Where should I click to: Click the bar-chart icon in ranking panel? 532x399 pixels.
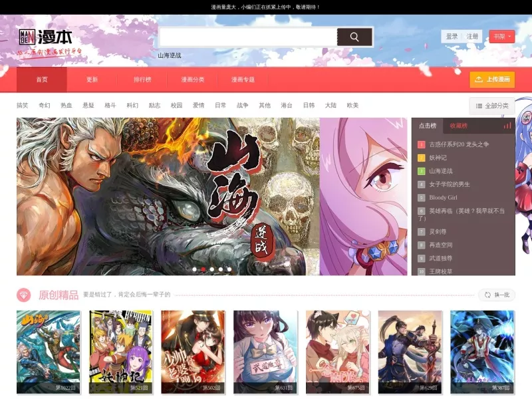tap(507, 126)
